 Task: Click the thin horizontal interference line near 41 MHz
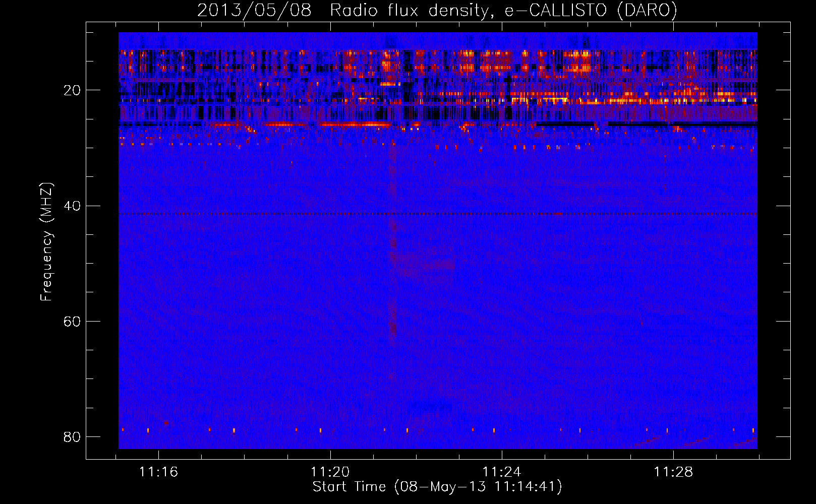coord(438,214)
